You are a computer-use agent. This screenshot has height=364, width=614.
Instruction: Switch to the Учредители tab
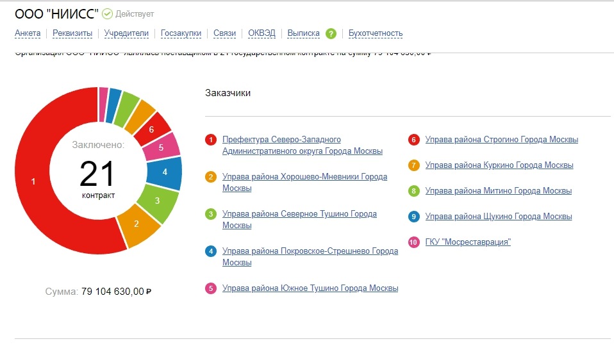(x=126, y=33)
